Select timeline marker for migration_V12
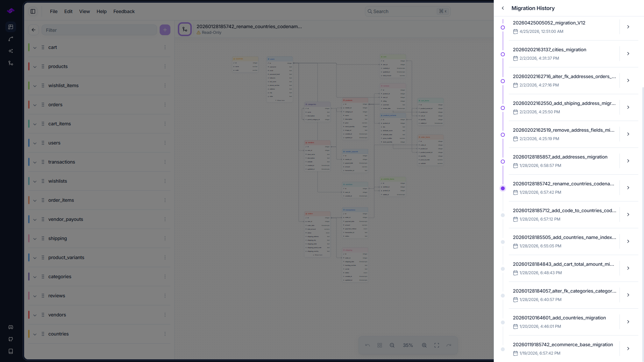The width and height of the screenshot is (644, 362). pyautogui.click(x=503, y=27)
